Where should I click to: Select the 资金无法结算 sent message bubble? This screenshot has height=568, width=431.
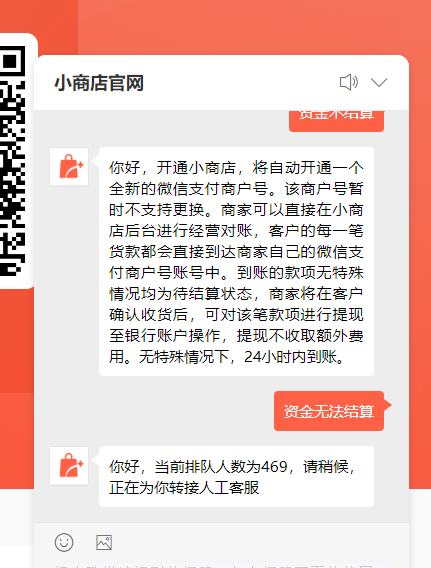pyautogui.click(x=329, y=411)
